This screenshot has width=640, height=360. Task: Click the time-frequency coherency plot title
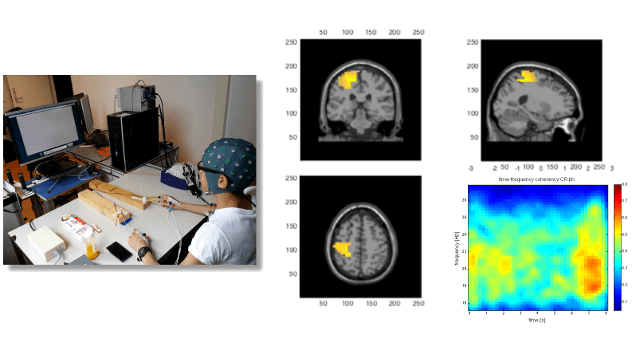point(536,179)
